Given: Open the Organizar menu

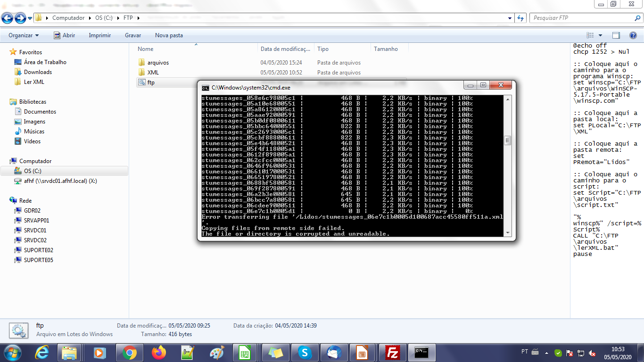Looking at the screenshot, I should (x=24, y=35).
